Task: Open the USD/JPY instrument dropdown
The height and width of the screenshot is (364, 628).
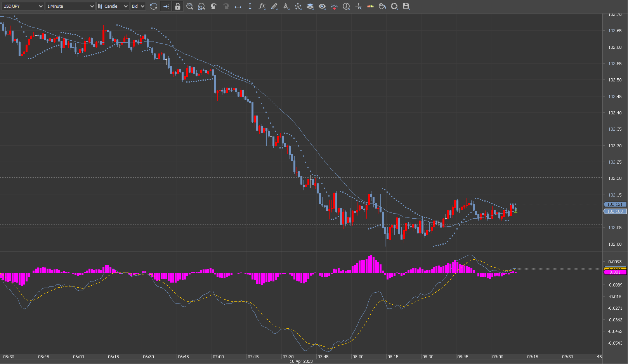Action: coord(23,6)
